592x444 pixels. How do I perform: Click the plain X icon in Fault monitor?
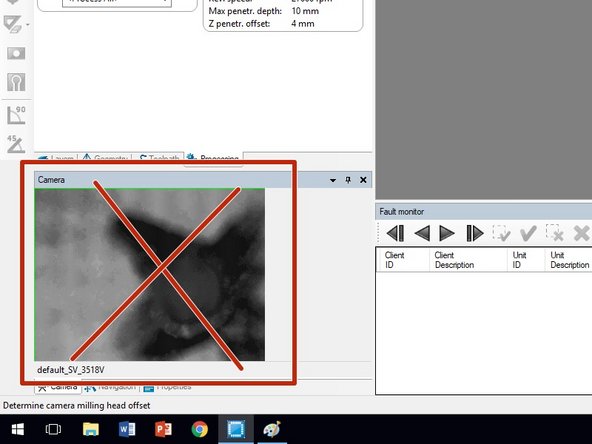tap(581, 233)
